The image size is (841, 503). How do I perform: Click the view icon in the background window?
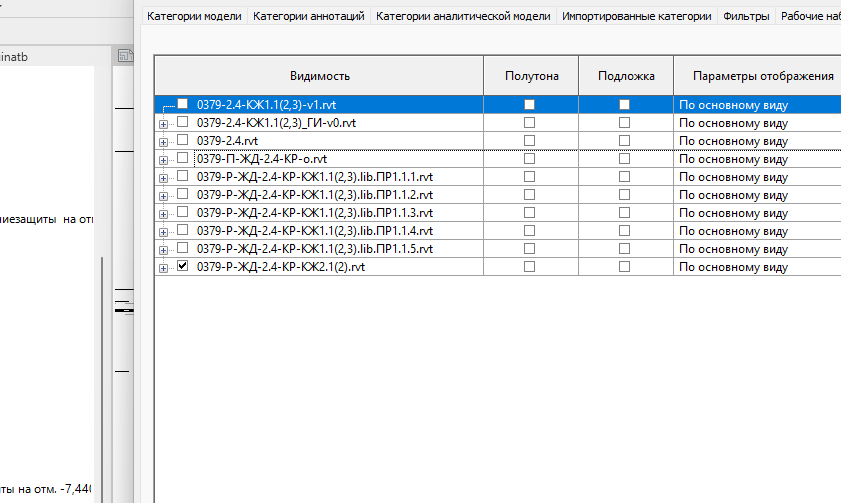point(124,55)
